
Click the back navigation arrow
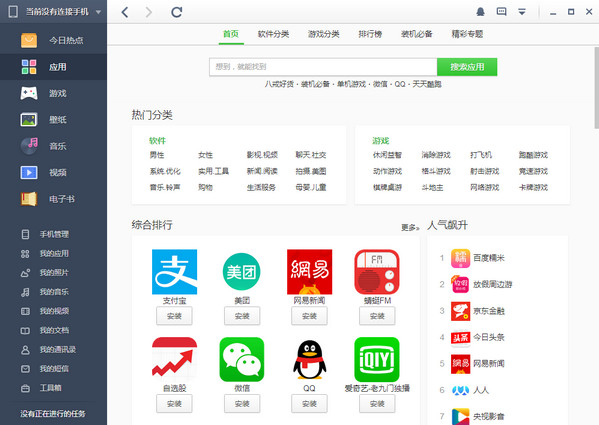[125, 12]
